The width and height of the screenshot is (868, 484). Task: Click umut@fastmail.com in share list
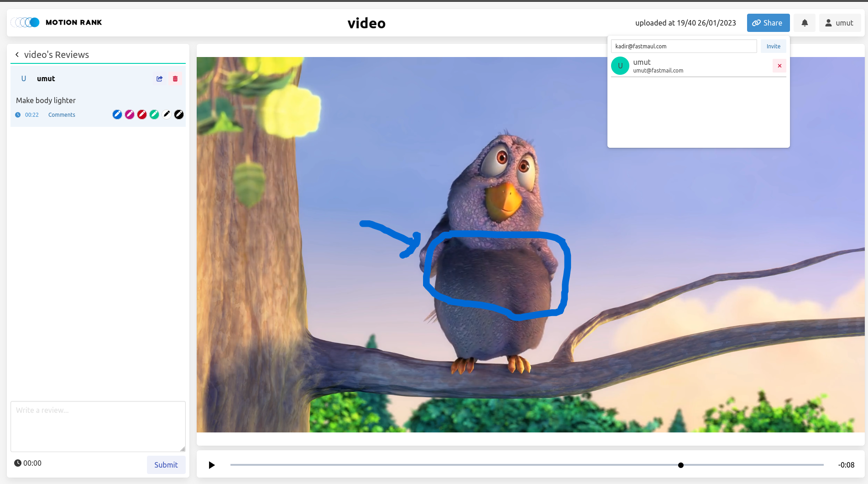click(658, 71)
